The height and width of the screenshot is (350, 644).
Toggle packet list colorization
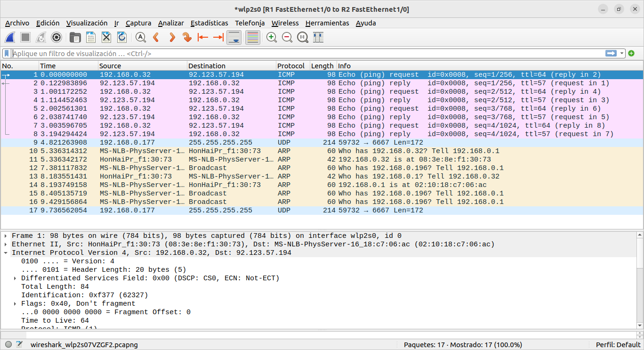point(253,37)
